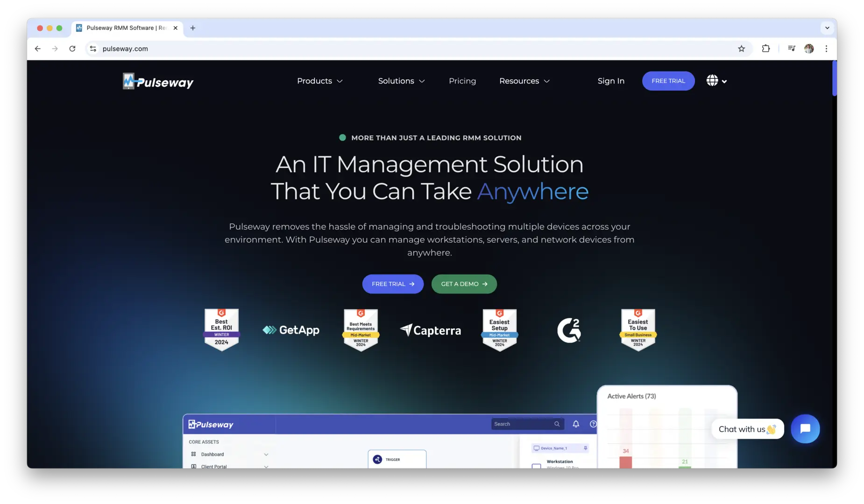Open the Pricing page
864x504 pixels.
(462, 81)
